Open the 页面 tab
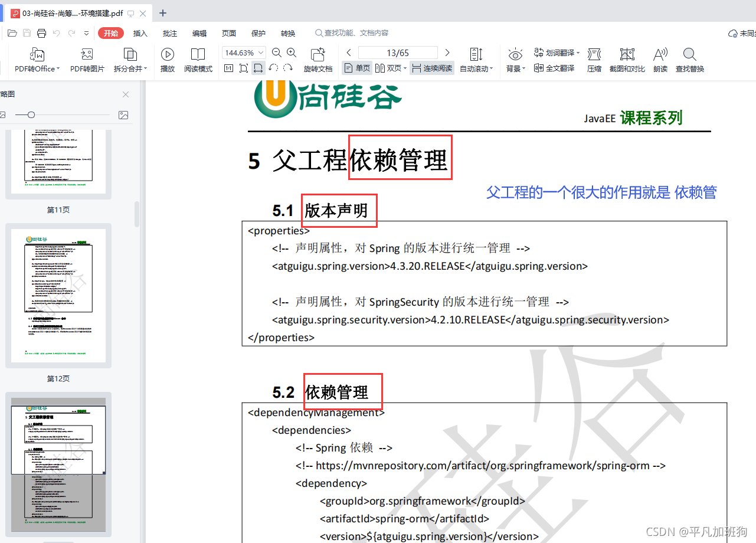Screen dimensions: 756x543 coord(229,33)
